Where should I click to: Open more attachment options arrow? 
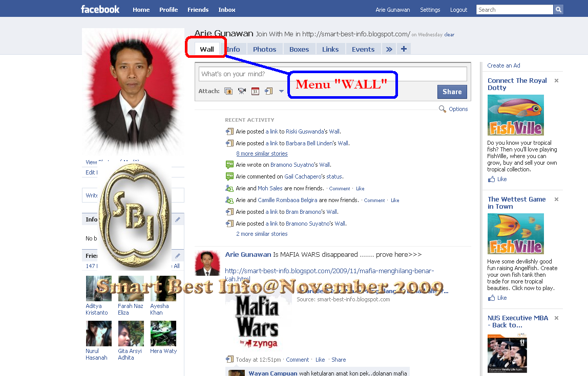point(281,91)
